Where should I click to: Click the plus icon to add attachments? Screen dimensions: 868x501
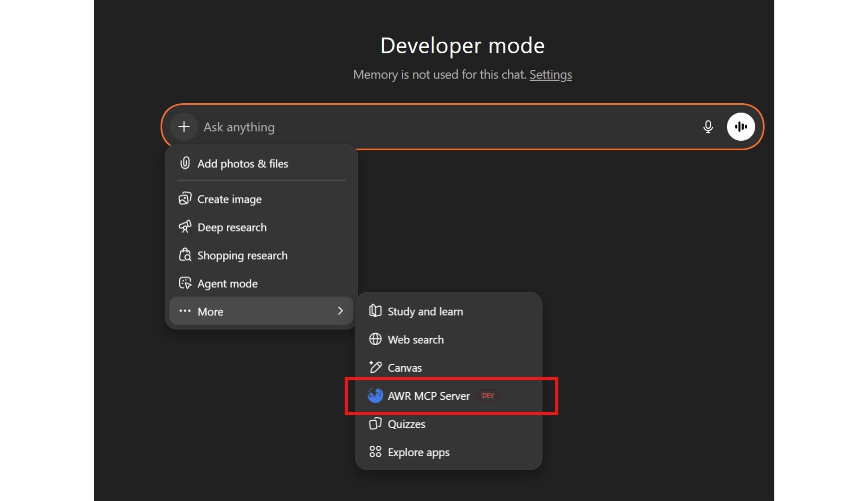(184, 127)
